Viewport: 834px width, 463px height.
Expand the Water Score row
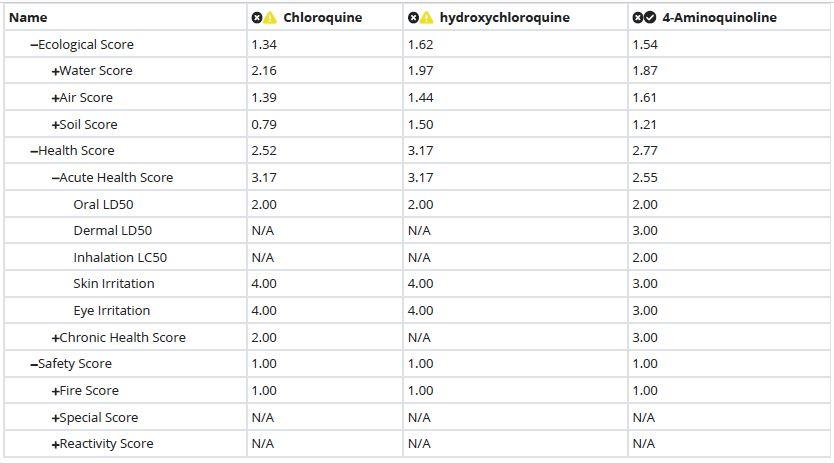point(55,71)
